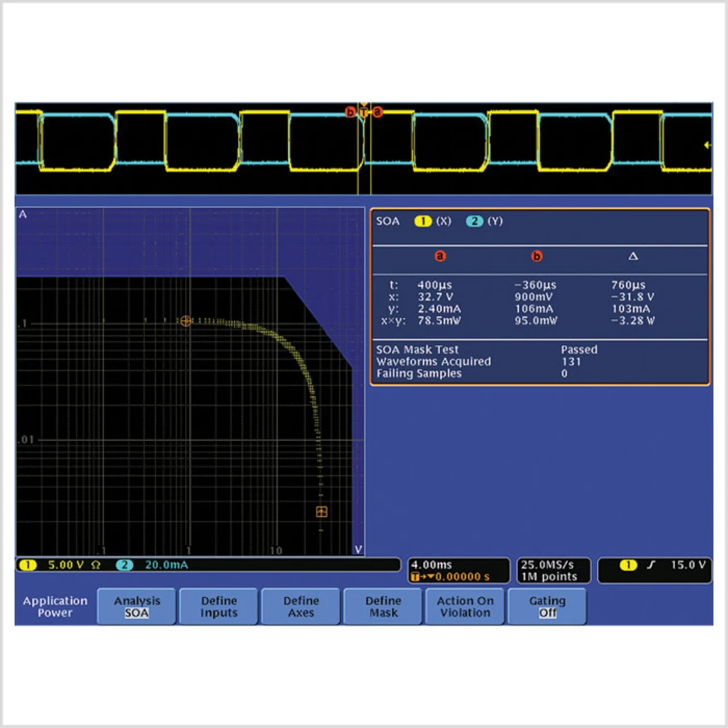
Task: Open the Analysis SOA selection menu
Action: 136,607
